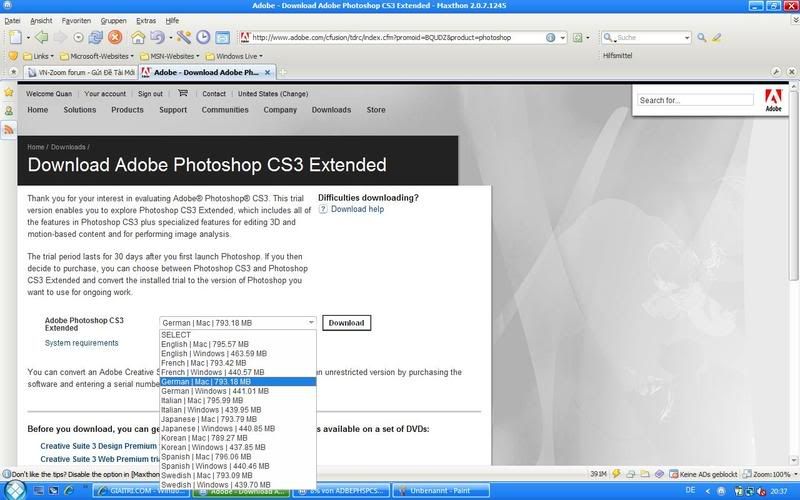Click the star icon left of tabs
Screen dimensions: 800x500
coord(13,72)
